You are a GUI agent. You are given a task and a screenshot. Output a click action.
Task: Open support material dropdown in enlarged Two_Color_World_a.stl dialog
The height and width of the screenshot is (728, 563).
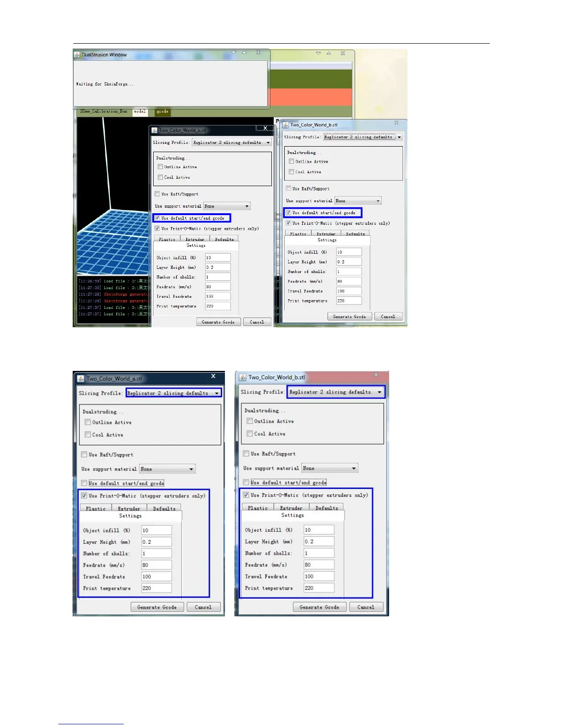pyautogui.click(x=167, y=469)
